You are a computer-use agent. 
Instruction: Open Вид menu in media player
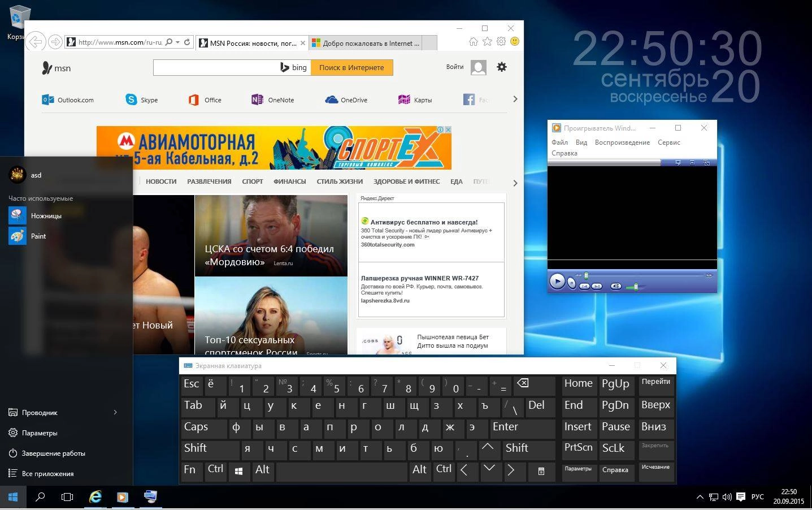pyautogui.click(x=581, y=142)
